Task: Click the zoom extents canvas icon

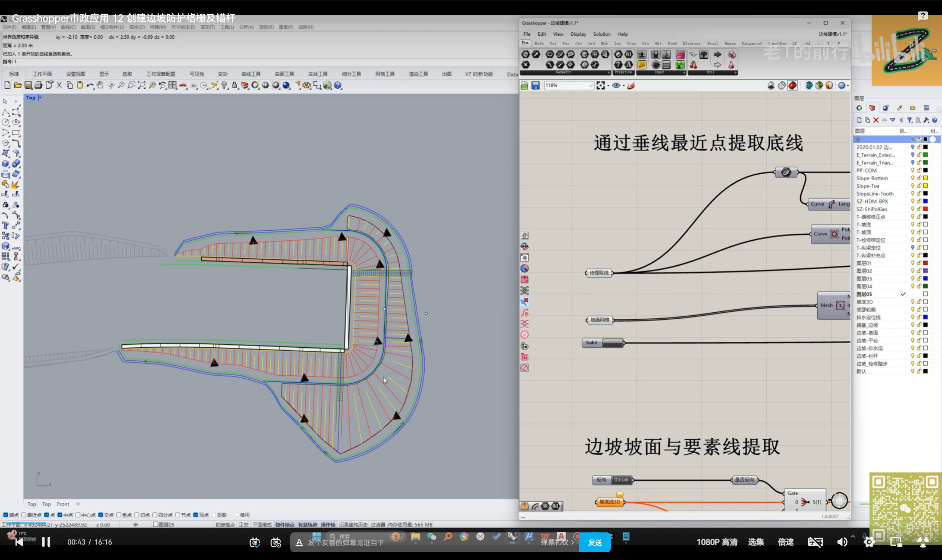Action: (x=601, y=86)
